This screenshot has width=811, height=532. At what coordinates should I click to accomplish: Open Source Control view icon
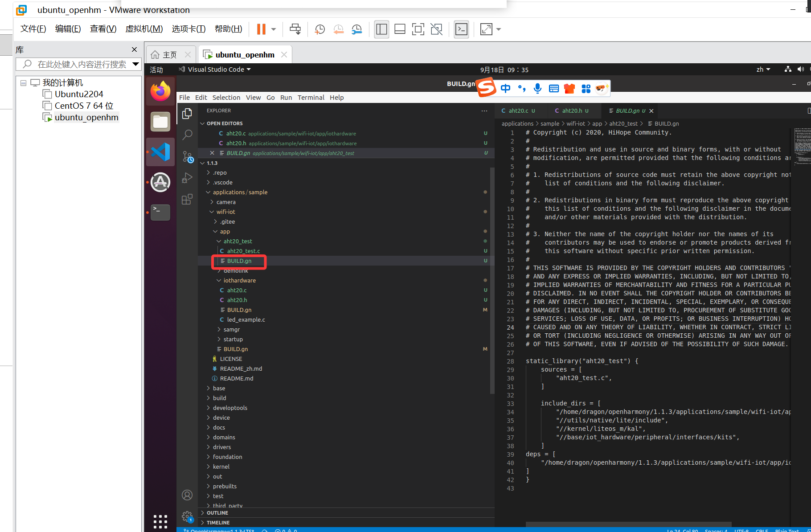(187, 156)
